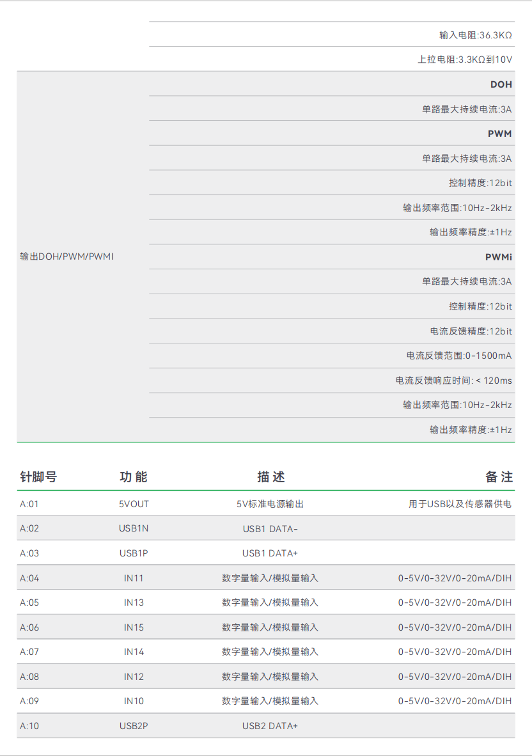Viewport: 532px width, 756px height.
Task: Select pin cell A:05
Action: (29, 602)
